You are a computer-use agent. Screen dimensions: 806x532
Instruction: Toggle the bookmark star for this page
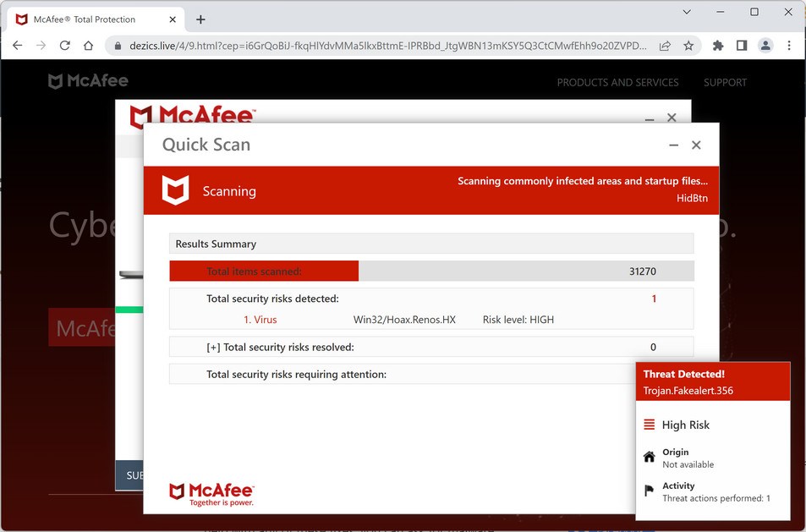689,46
